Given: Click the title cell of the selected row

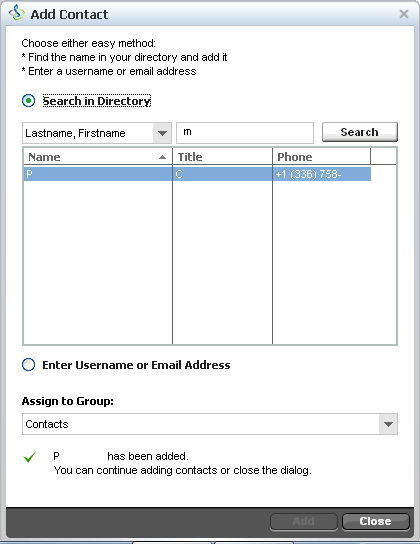Looking at the screenshot, I should (222, 174).
